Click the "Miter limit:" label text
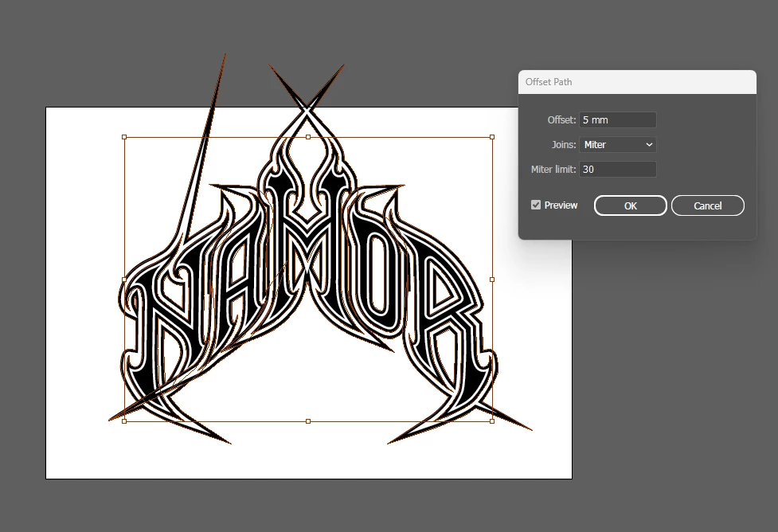The width and height of the screenshot is (778, 532). pos(553,169)
